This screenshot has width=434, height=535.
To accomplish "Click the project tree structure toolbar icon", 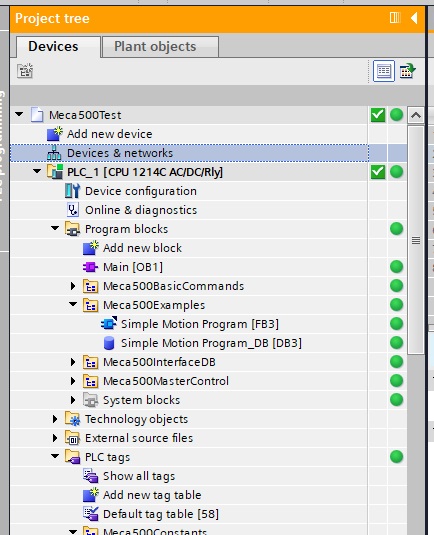I will [x=25, y=71].
